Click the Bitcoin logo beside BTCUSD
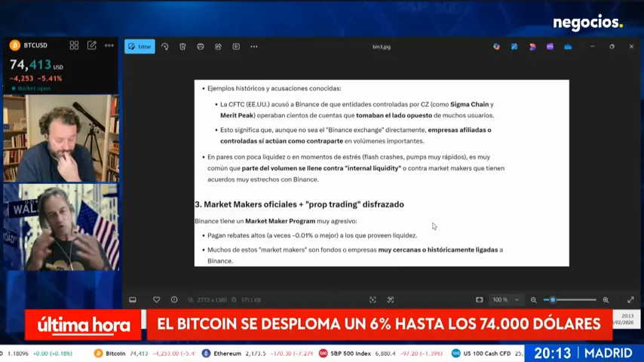This screenshot has width=644, height=362. [15, 45]
